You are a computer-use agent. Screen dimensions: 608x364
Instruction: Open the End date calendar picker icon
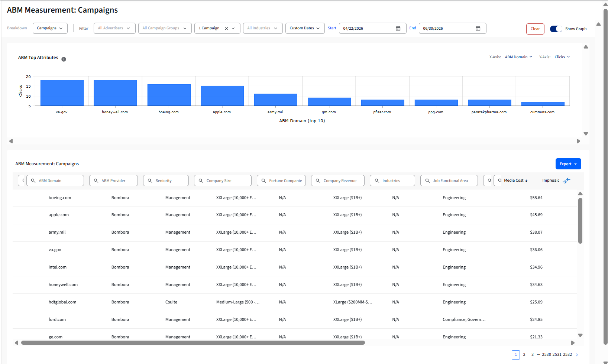click(x=478, y=29)
